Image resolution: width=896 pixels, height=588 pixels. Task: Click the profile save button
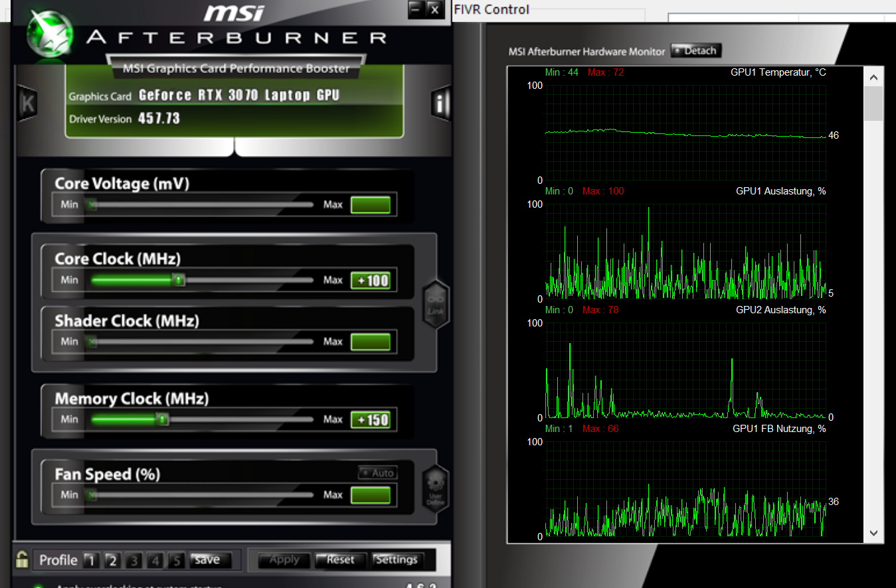pos(209,560)
